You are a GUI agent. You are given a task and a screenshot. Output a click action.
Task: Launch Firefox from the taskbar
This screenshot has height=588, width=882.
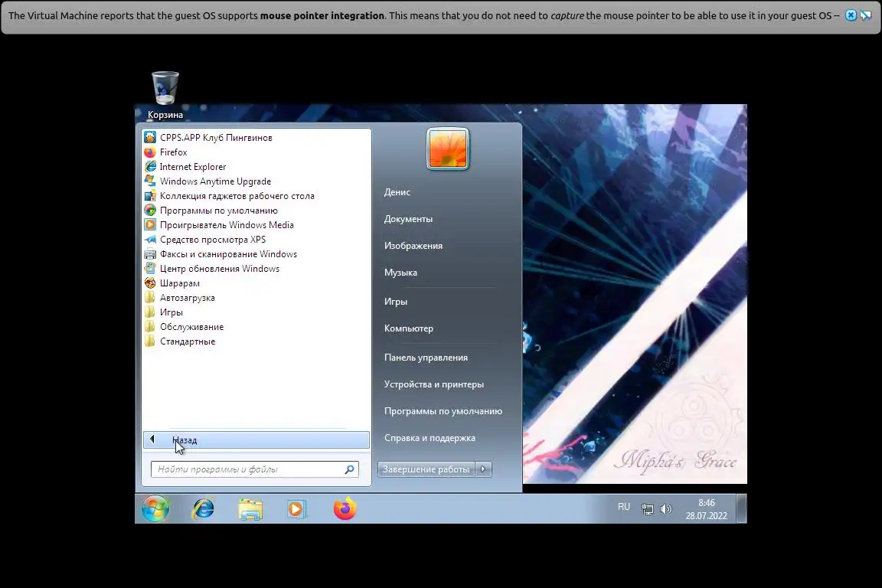[x=345, y=509]
